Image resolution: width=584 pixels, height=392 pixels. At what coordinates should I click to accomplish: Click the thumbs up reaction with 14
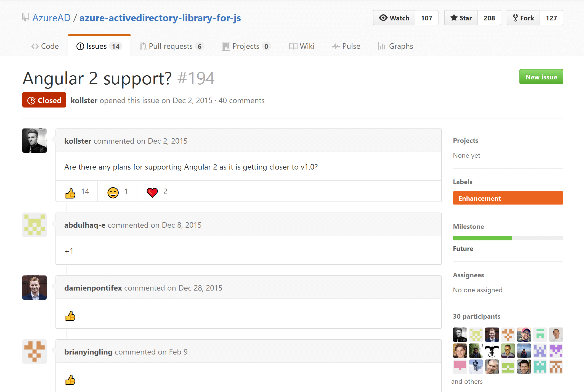[x=77, y=192]
